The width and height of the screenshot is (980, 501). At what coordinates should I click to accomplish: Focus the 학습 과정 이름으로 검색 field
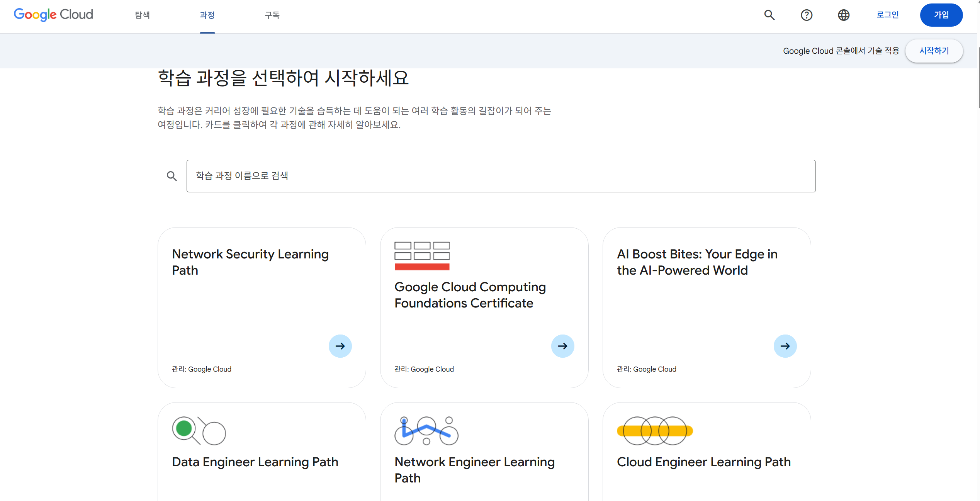(x=501, y=176)
